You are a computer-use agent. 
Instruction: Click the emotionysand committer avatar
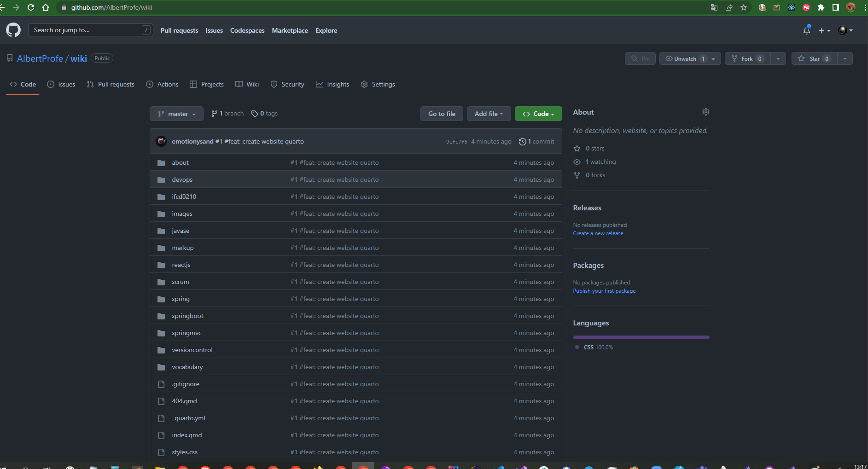point(161,141)
